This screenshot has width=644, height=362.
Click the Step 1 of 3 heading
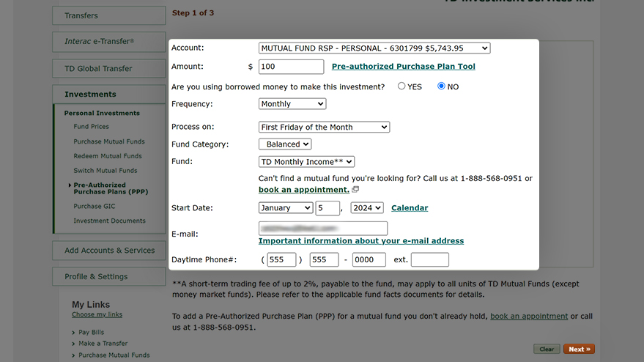click(x=193, y=12)
